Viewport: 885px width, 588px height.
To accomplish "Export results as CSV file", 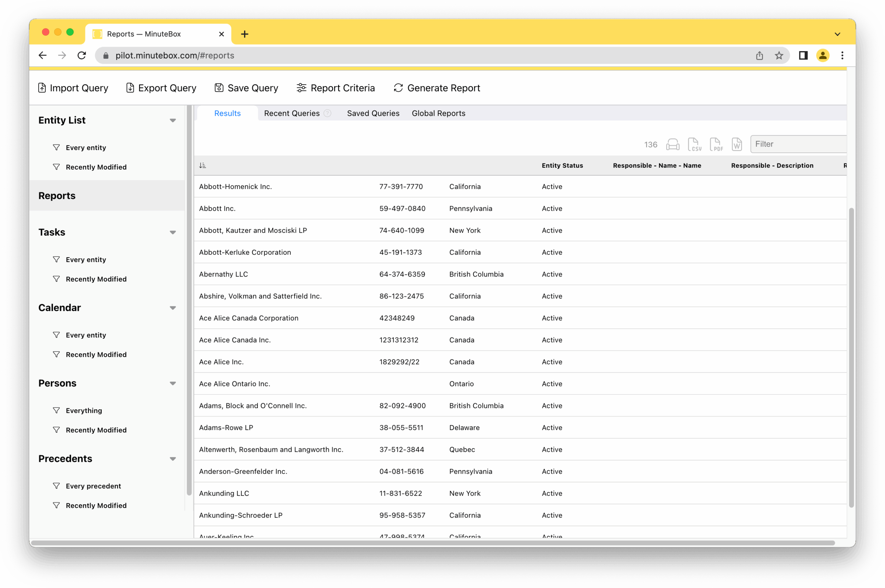I will tap(694, 144).
